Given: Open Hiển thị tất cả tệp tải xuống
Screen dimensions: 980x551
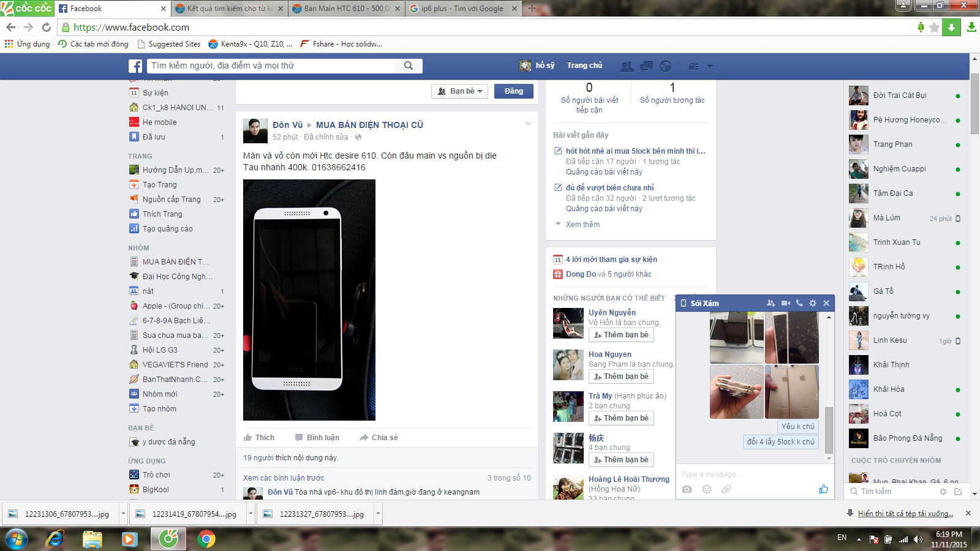Looking at the screenshot, I should pos(905,514).
